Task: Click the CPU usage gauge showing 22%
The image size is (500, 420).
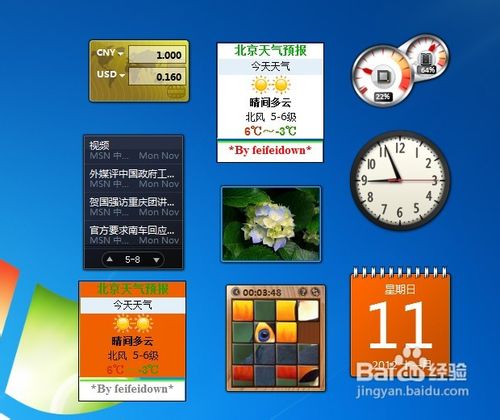Action: tap(383, 76)
